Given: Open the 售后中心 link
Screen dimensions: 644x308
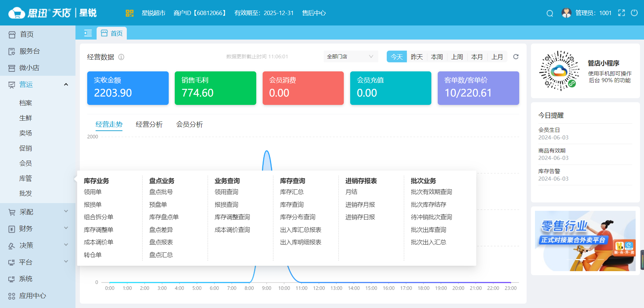Looking at the screenshot, I should (313, 13).
